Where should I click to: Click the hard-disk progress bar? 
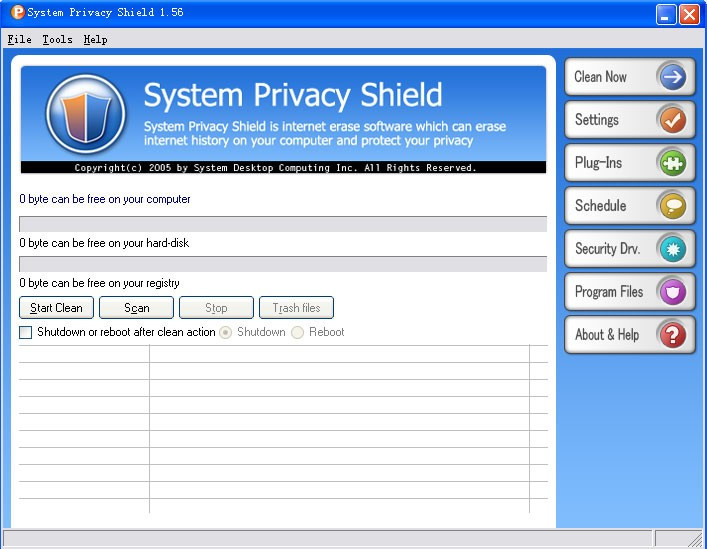click(x=283, y=224)
